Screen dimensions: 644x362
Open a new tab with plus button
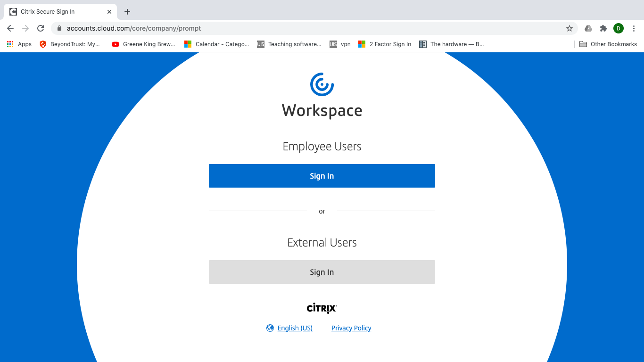127,12
